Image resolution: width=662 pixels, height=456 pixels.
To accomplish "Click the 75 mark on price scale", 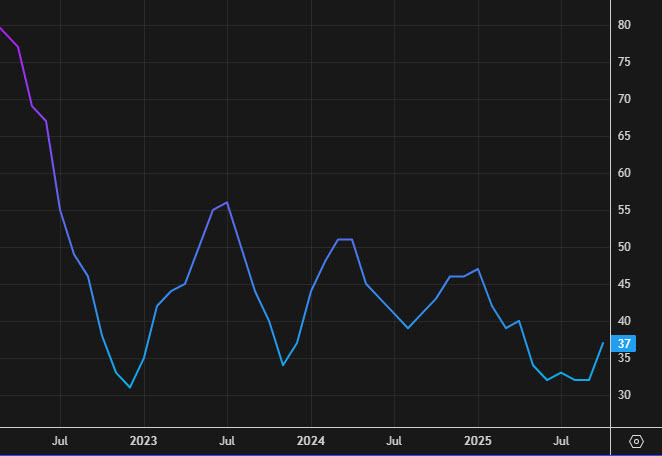I will coord(624,62).
